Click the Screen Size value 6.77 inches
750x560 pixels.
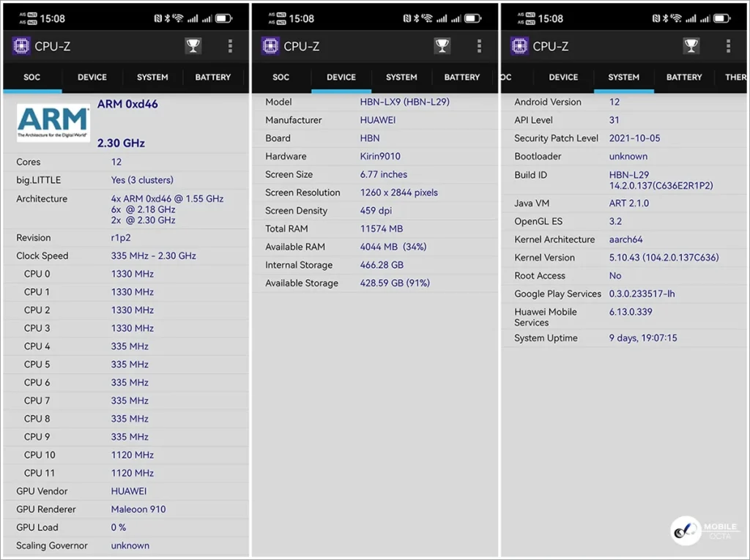(x=384, y=174)
